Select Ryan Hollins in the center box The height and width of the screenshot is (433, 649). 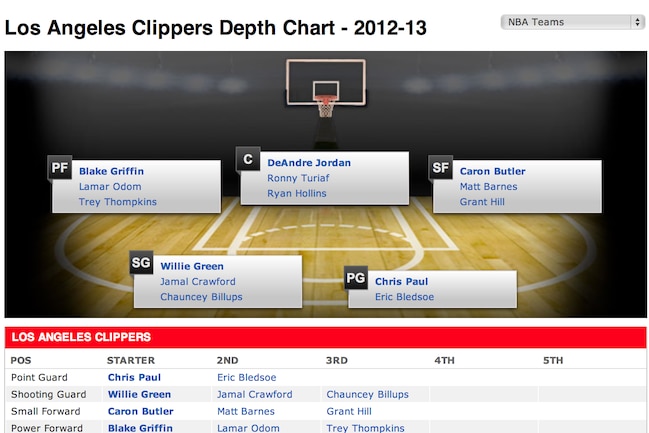[297, 193]
